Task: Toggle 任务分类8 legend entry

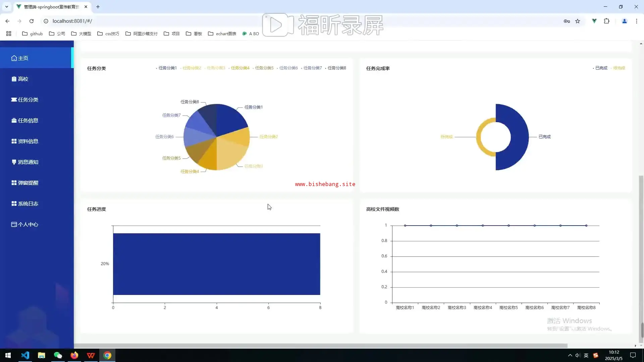Action: (336, 68)
